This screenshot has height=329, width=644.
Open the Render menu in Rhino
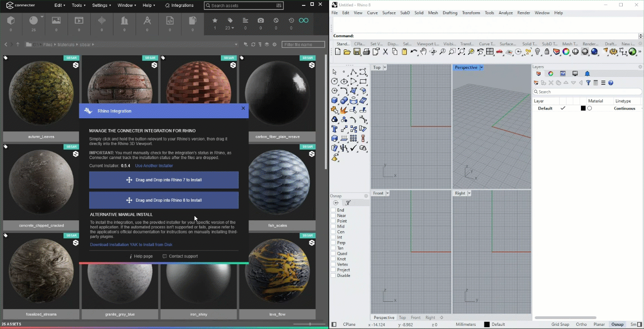[x=523, y=13]
